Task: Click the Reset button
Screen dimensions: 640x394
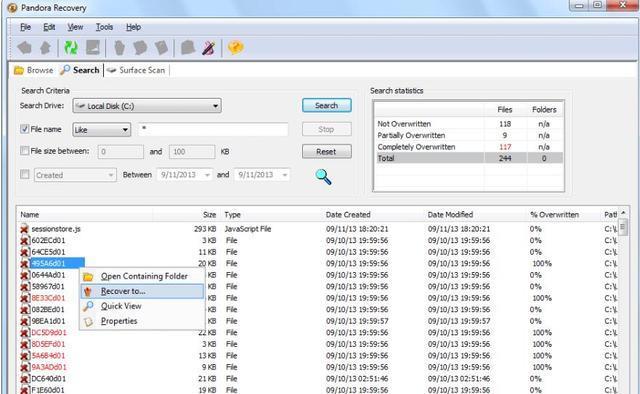Action: 327,151
